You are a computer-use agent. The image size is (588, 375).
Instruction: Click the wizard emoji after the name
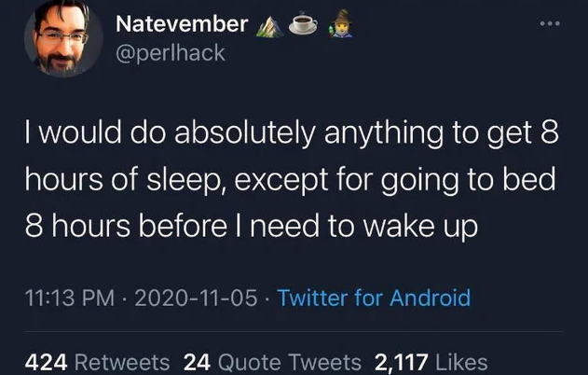335,25
